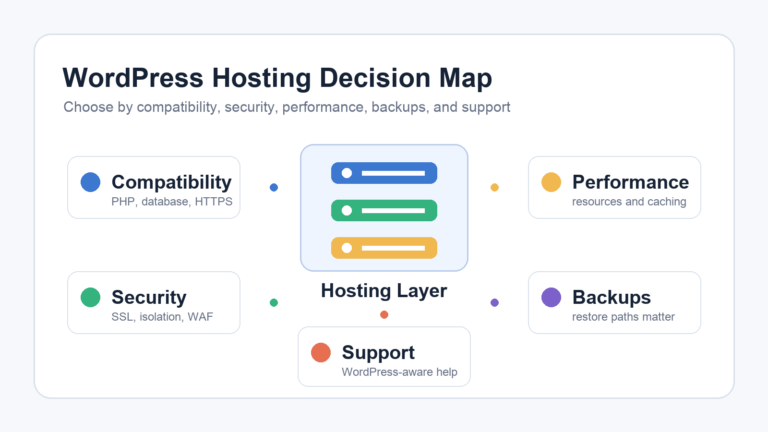Click the blue circle icon beside Compatibility
The image size is (768, 432).
(x=91, y=182)
